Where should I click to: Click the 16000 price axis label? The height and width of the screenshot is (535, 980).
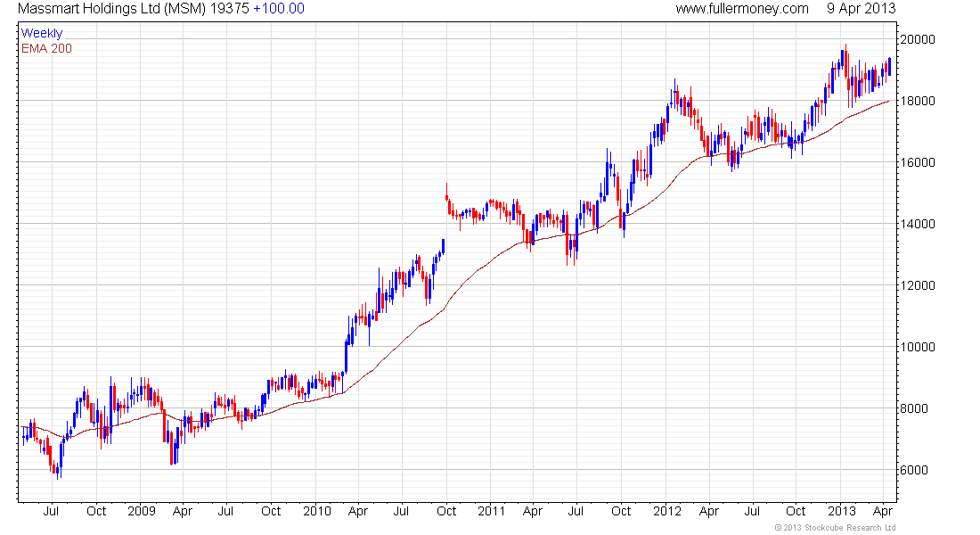(x=918, y=162)
